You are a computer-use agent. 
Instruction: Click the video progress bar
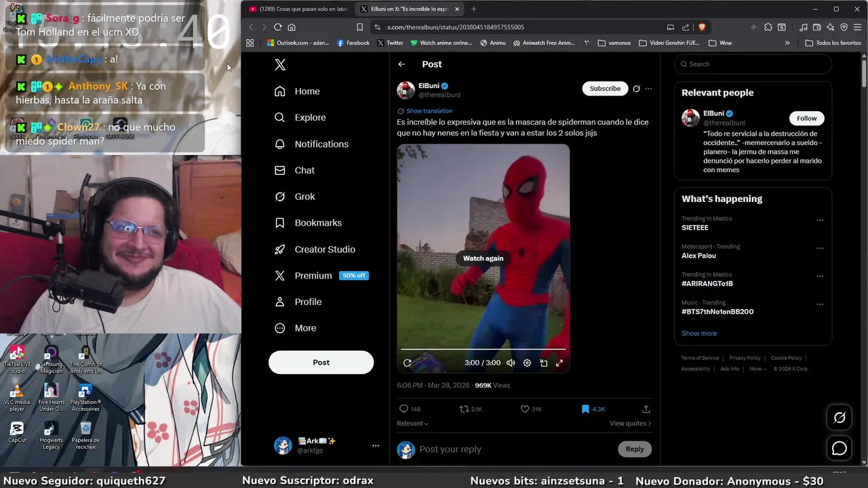coord(484,350)
